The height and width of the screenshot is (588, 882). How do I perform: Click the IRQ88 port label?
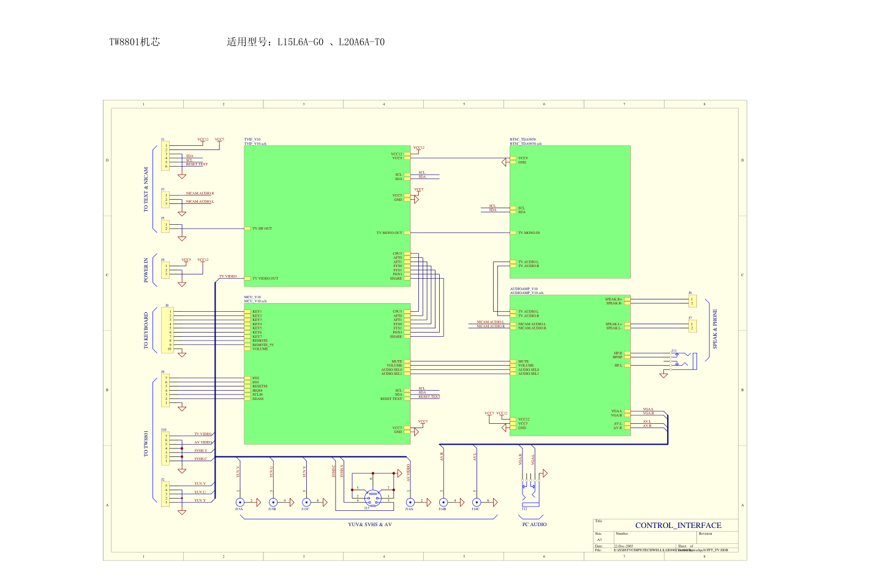coord(257,390)
